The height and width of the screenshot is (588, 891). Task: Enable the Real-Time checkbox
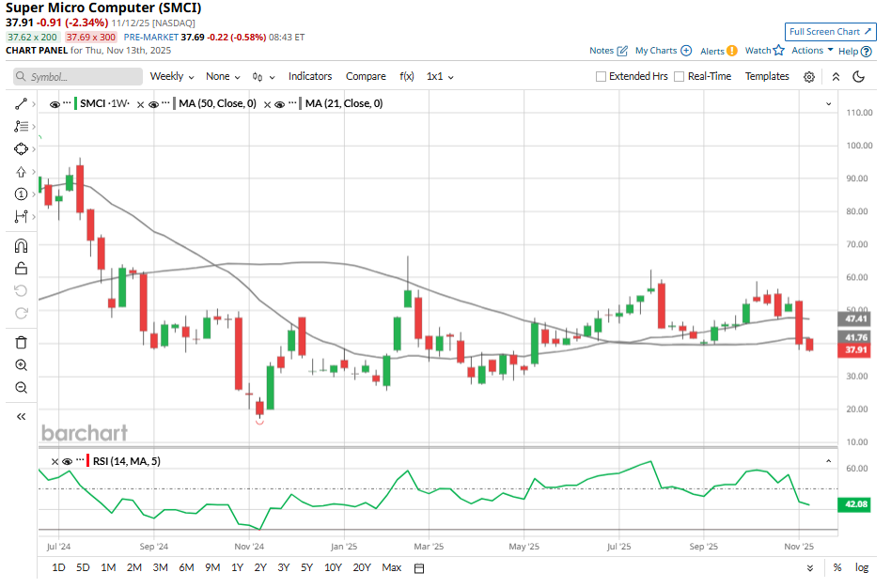click(x=679, y=77)
